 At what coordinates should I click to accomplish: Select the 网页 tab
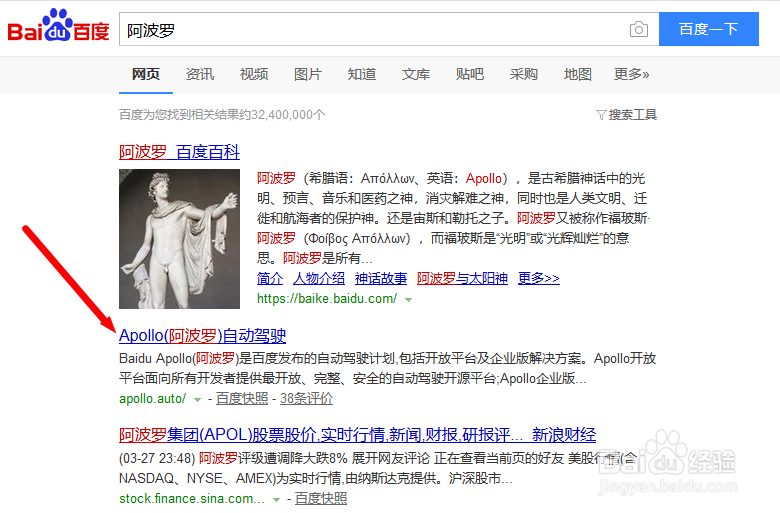coord(146,74)
